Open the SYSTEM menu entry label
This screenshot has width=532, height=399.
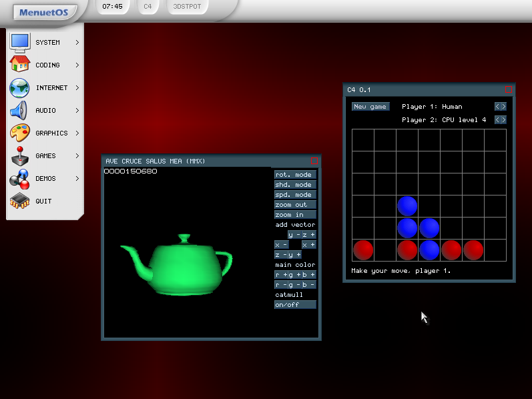coord(47,43)
